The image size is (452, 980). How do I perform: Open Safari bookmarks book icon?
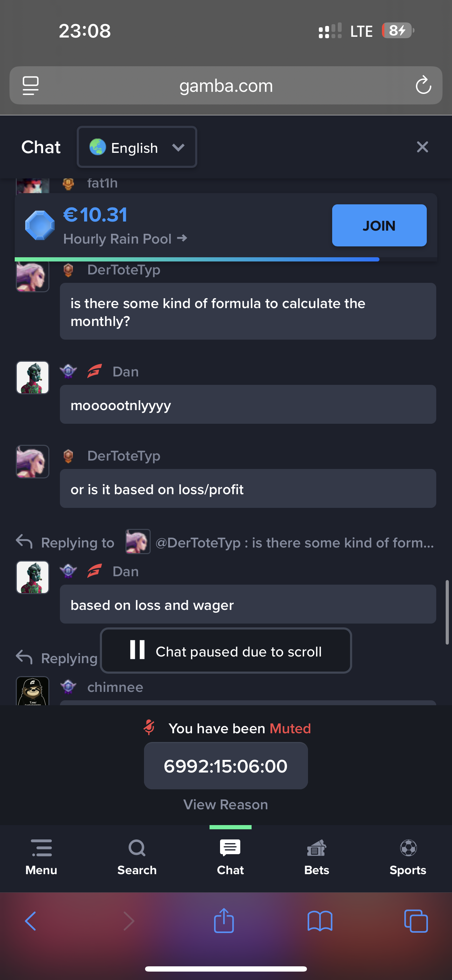click(320, 921)
